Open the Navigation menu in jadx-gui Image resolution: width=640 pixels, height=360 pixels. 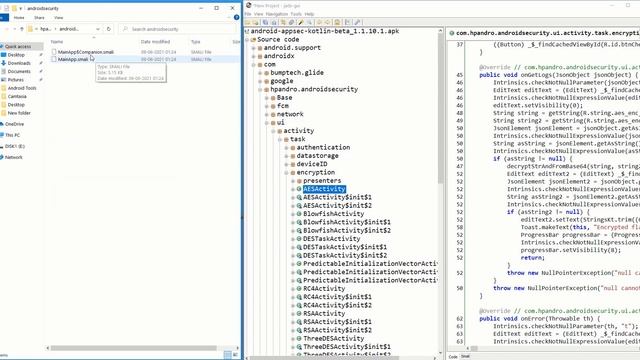[x=277, y=14]
